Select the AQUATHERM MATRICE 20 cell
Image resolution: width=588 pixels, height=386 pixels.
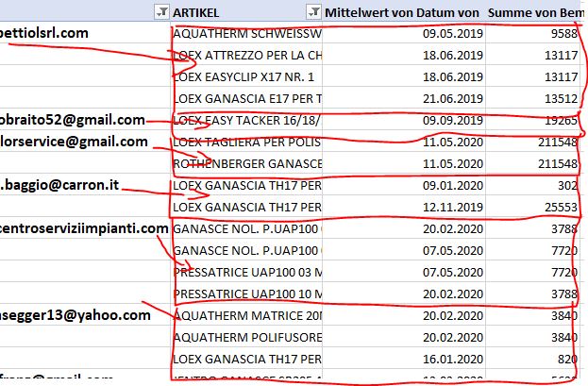pos(247,316)
